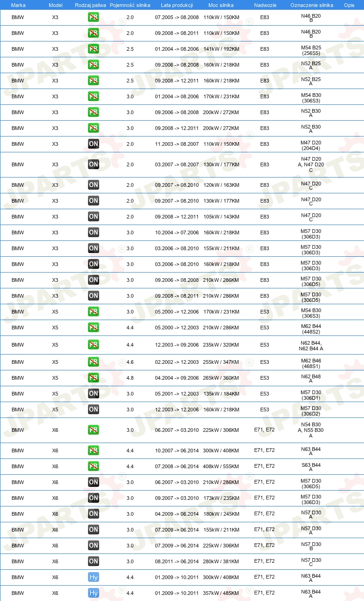This screenshot has height=601, width=364.
Task: Click diesel ON icon for X3 120kW / 163KM row
Action: point(94,185)
